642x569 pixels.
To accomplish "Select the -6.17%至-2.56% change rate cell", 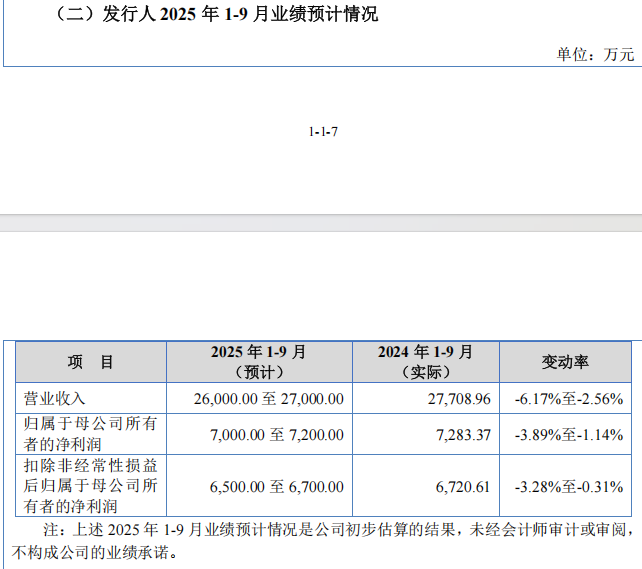I will tap(568, 398).
